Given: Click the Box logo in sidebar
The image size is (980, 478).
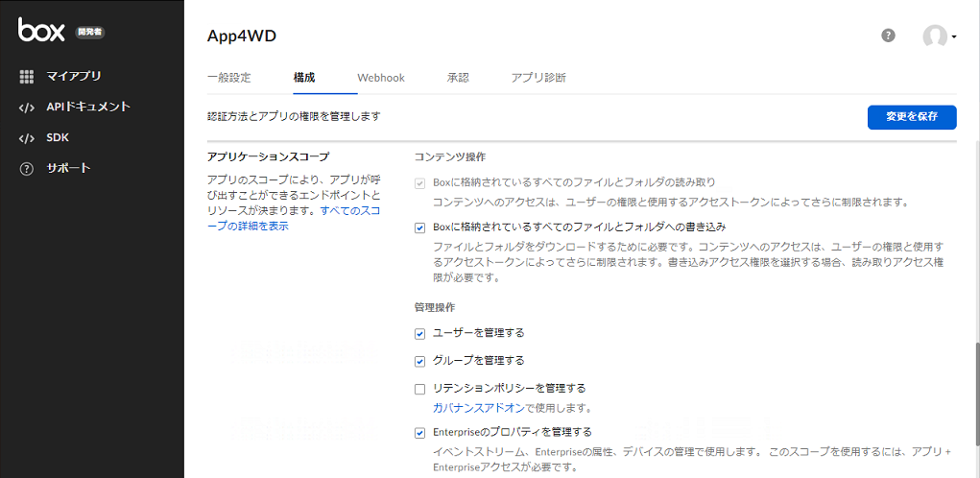Looking at the screenshot, I should click(x=41, y=30).
